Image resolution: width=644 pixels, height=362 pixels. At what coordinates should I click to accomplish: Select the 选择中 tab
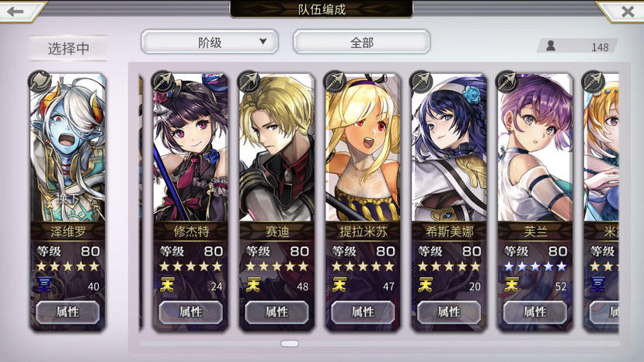(x=68, y=48)
